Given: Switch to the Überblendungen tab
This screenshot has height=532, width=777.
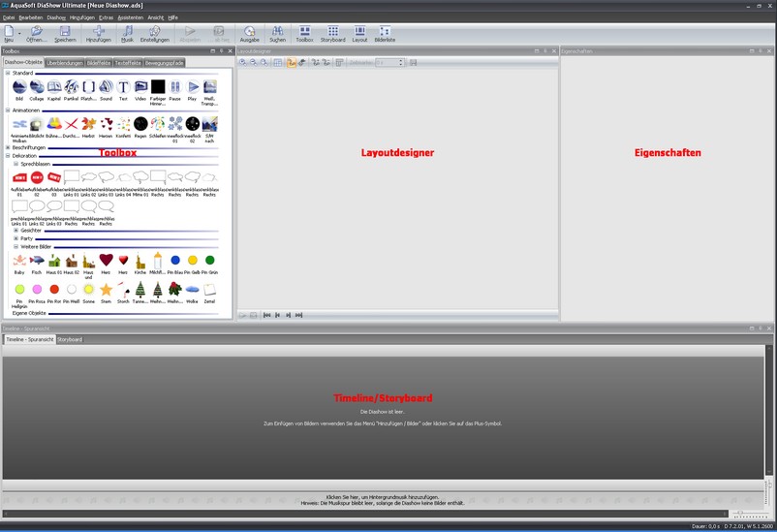Looking at the screenshot, I should pos(65,63).
